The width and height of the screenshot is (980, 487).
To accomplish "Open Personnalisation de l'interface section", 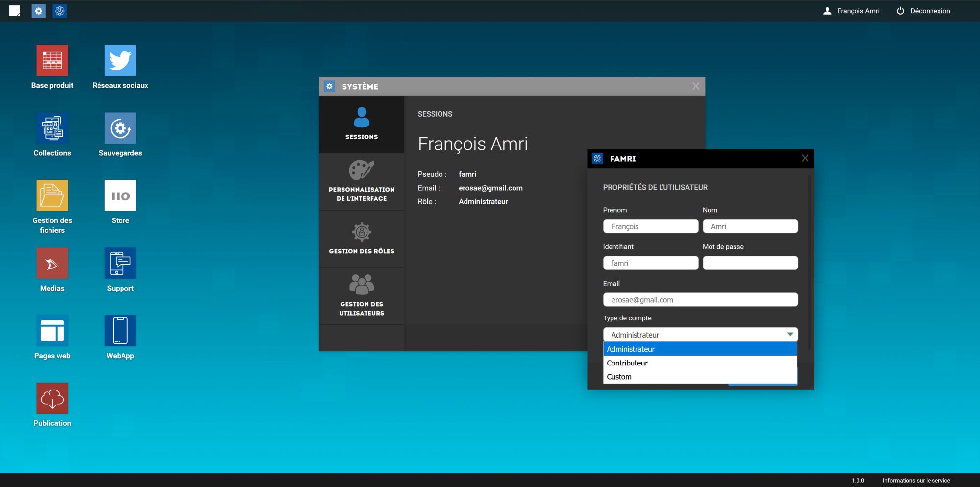I will click(362, 182).
